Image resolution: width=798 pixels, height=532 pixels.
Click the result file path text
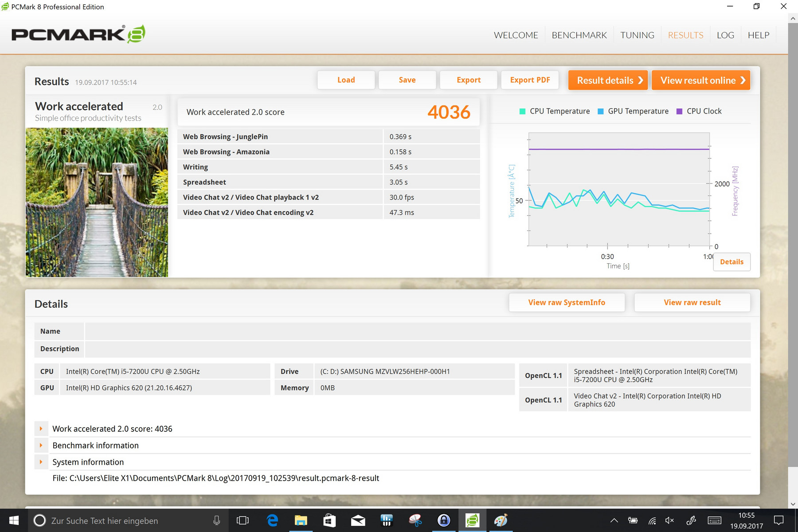coord(215,478)
